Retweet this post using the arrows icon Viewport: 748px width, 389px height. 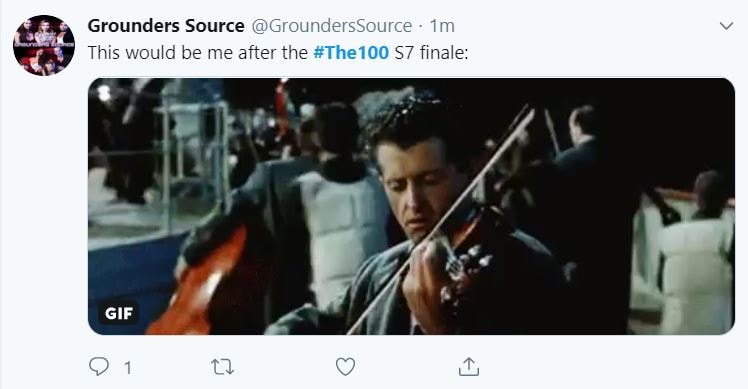222,367
